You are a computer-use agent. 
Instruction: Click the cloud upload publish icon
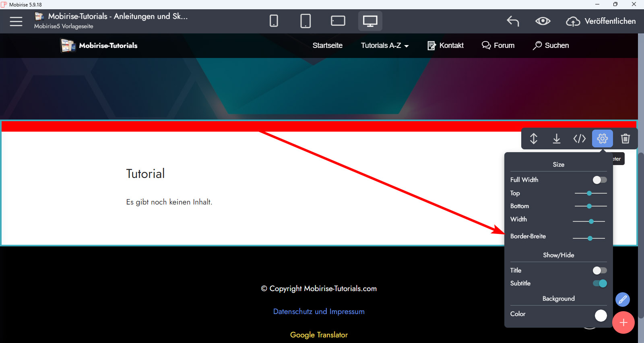573,21
